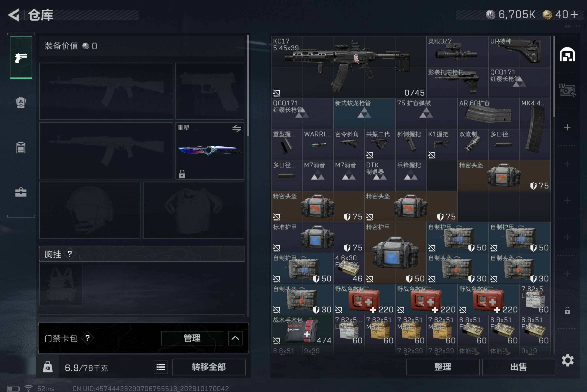
Task: Select the 共振二代 grip item
Action: click(380, 144)
